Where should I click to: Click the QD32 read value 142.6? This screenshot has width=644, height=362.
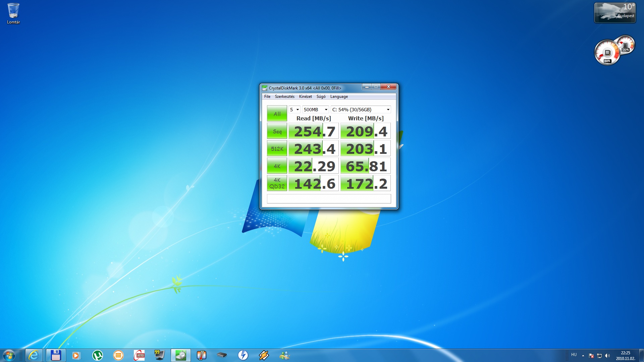point(314,183)
